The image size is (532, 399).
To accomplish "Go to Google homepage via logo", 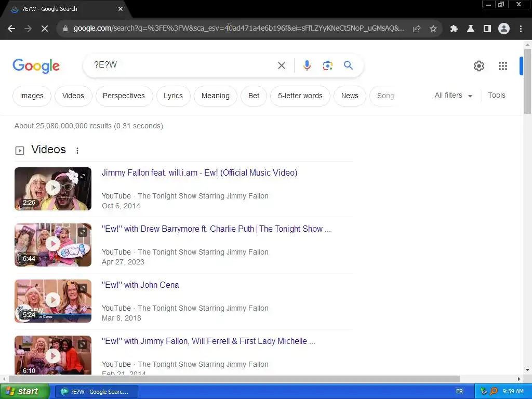I will [x=36, y=66].
